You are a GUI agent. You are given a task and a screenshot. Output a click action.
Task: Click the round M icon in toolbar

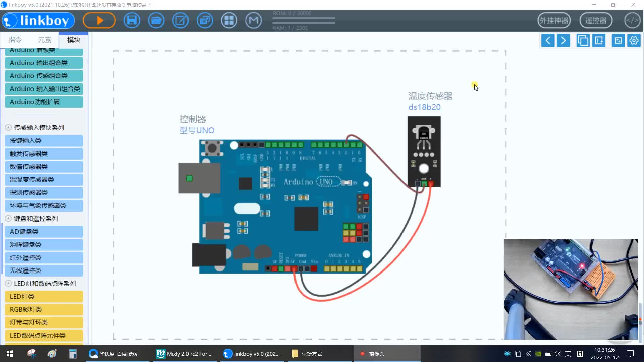(x=254, y=21)
